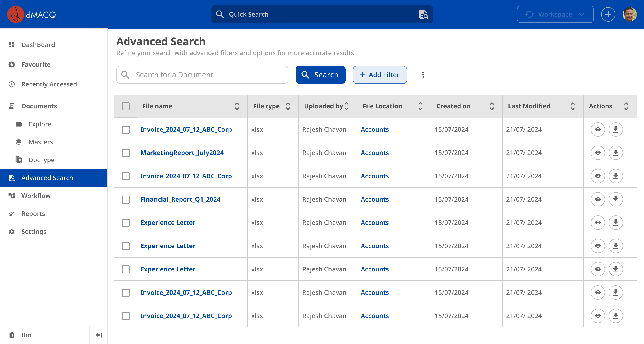Collapse the sidebar using the arrow icon

[99, 335]
